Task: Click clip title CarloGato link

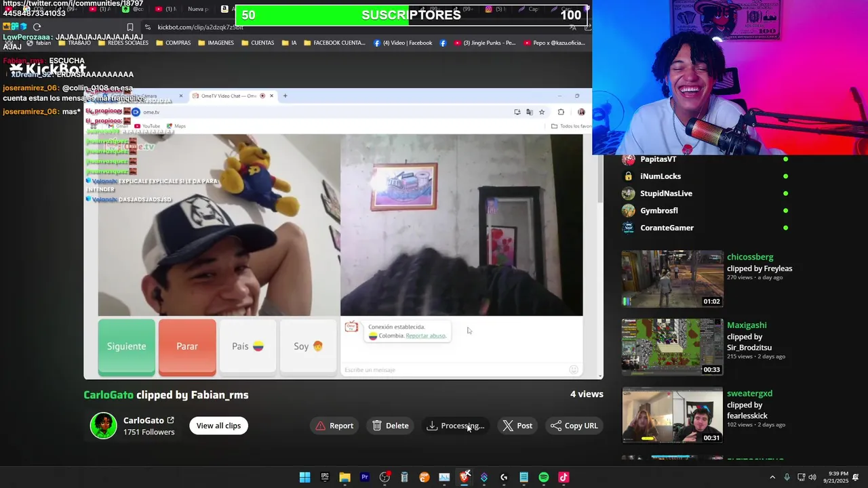Action: click(108, 394)
